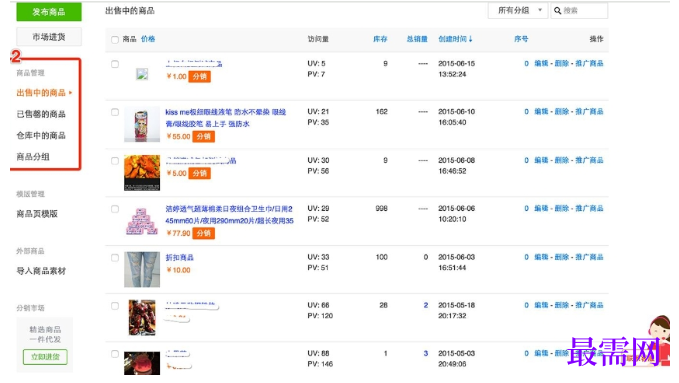The width and height of the screenshot is (679, 383).
Task: Open the 折扣商品 product link
Action: pyautogui.click(x=179, y=257)
